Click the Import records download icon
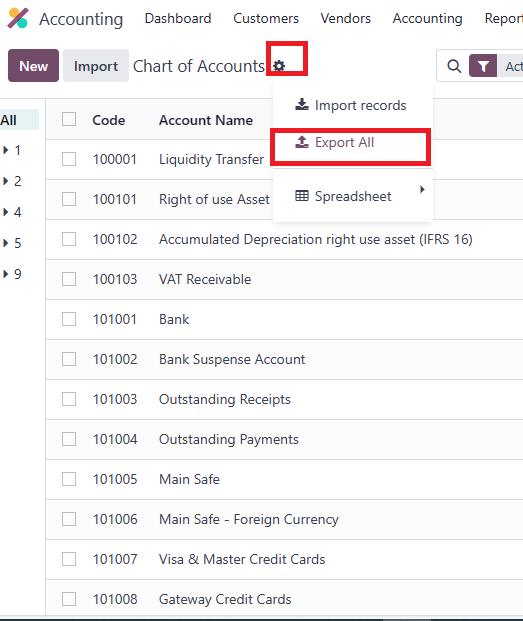This screenshot has width=523, height=621. 302,105
